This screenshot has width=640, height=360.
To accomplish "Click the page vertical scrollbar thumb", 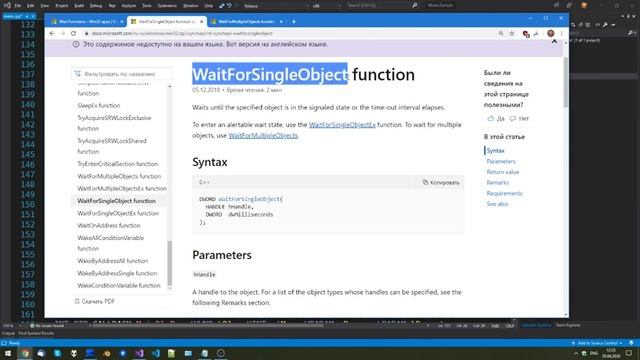I will pos(566,82).
